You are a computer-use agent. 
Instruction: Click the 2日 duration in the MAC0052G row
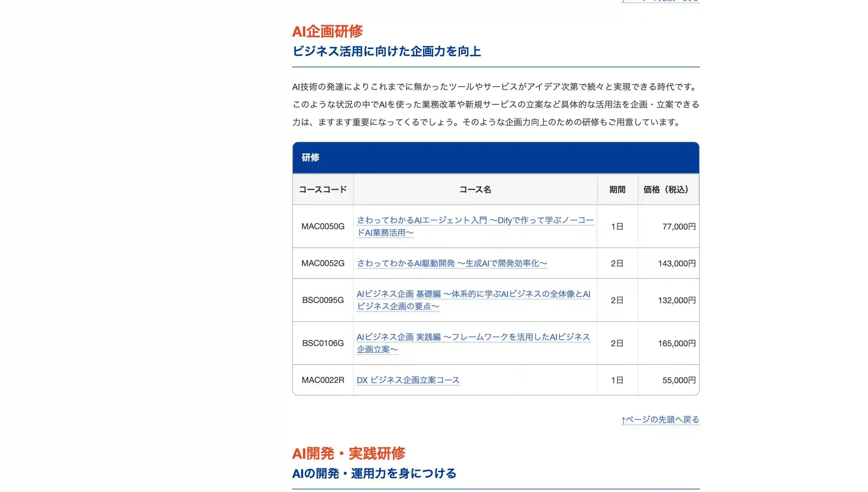617,263
